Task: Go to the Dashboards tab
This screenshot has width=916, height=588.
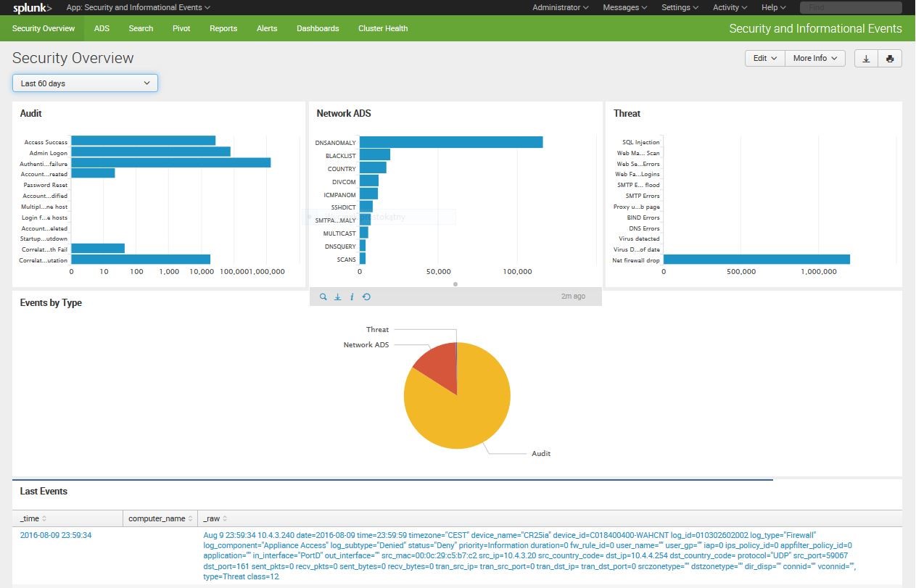Action: tap(318, 28)
